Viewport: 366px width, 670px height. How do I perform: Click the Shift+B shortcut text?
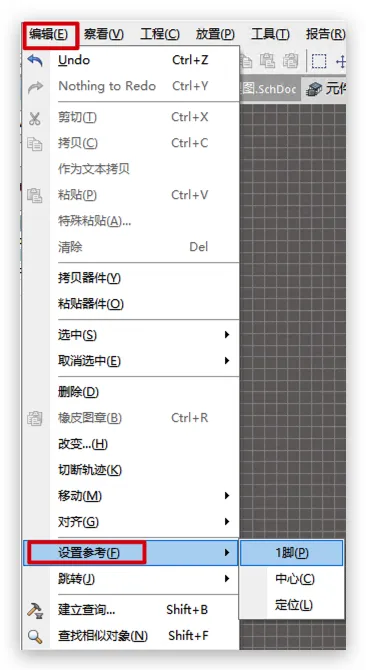pos(187,610)
